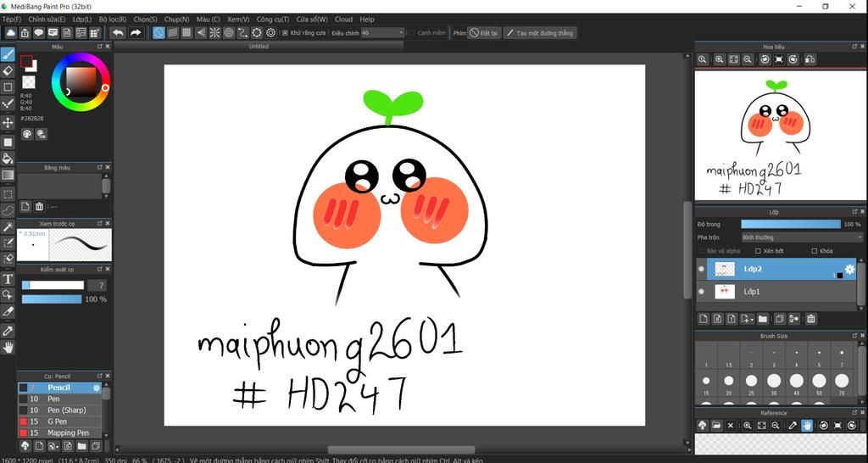The width and height of the screenshot is (868, 463).
Task: Delete palette color with trash icon
Action: click(x=39, y=207)
